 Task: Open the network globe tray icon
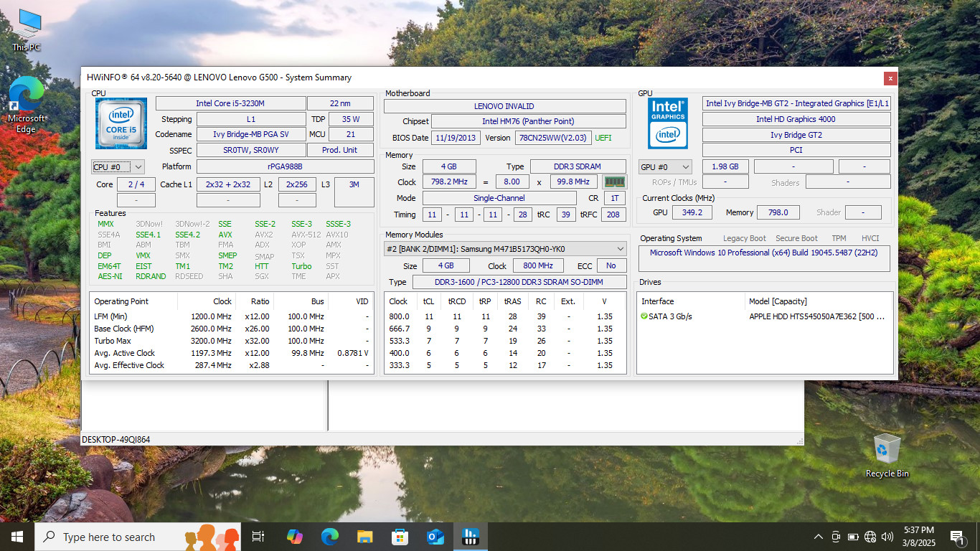[870, 537]
